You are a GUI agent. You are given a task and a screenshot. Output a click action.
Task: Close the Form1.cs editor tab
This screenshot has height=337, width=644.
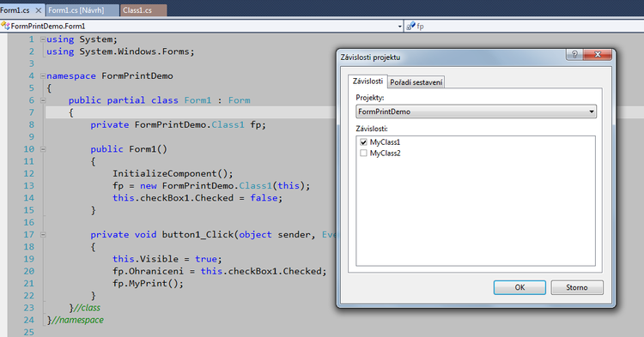(38, 10)
